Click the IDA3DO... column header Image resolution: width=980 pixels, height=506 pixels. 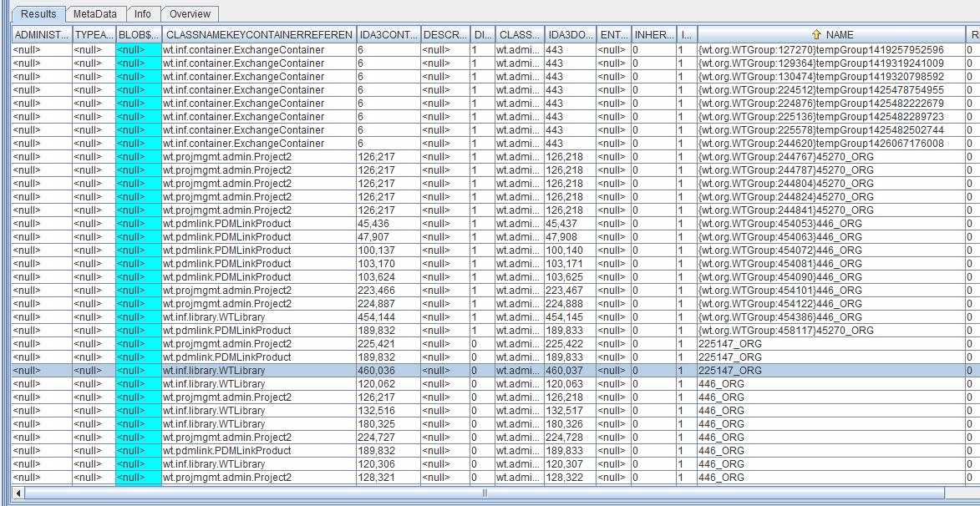(x=570, y=35)
